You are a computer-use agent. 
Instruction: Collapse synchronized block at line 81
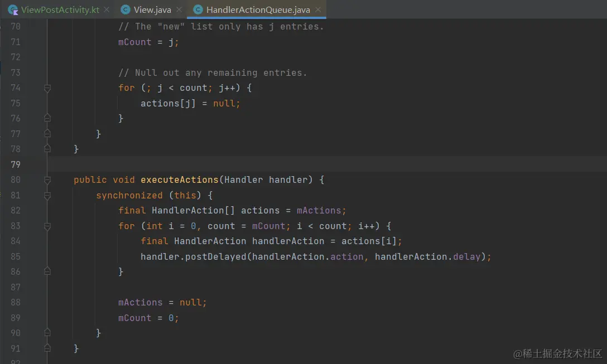(47, 196)
